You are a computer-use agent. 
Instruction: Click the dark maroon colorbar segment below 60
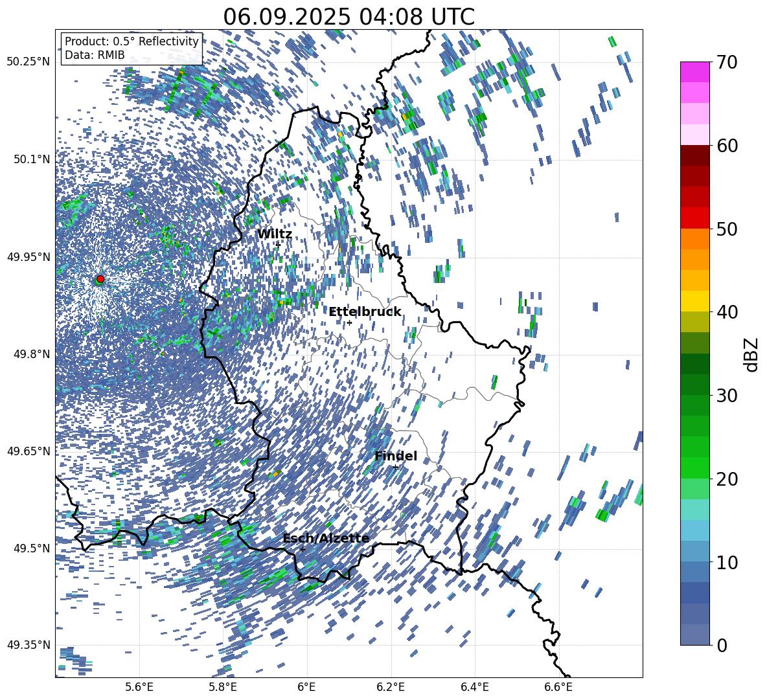(694, 155)
